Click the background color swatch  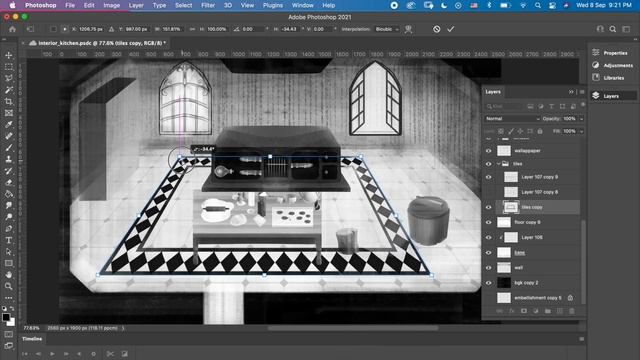pos(12,322)
